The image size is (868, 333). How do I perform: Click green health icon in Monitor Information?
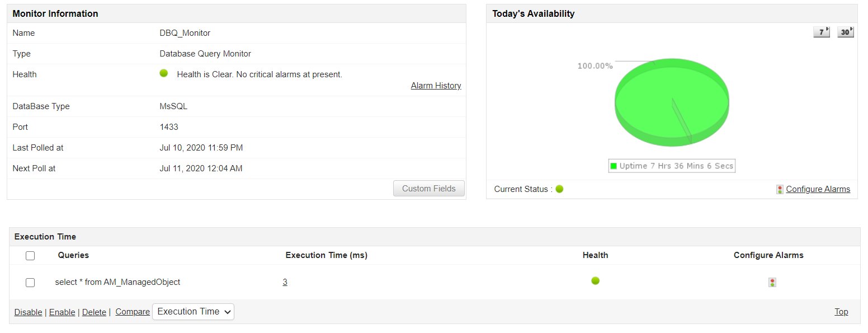click(x=164, y=73)
